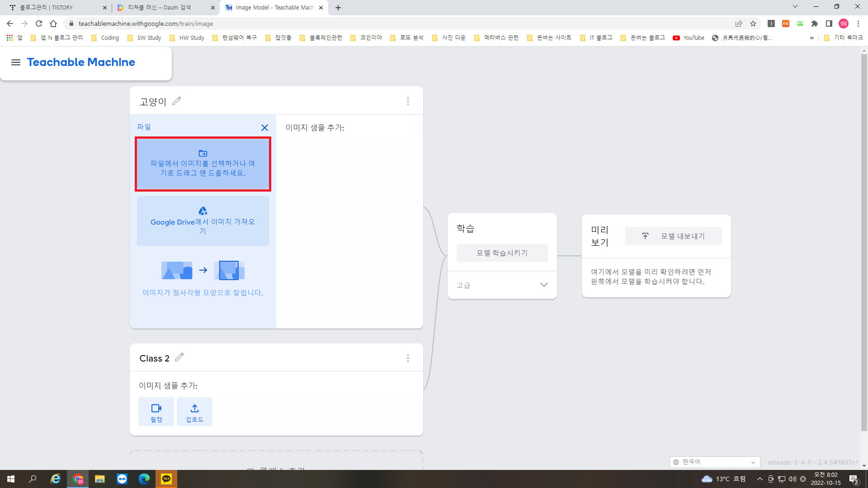Expand the 고급 advanced settings section
868x488 pixels.
544,285
